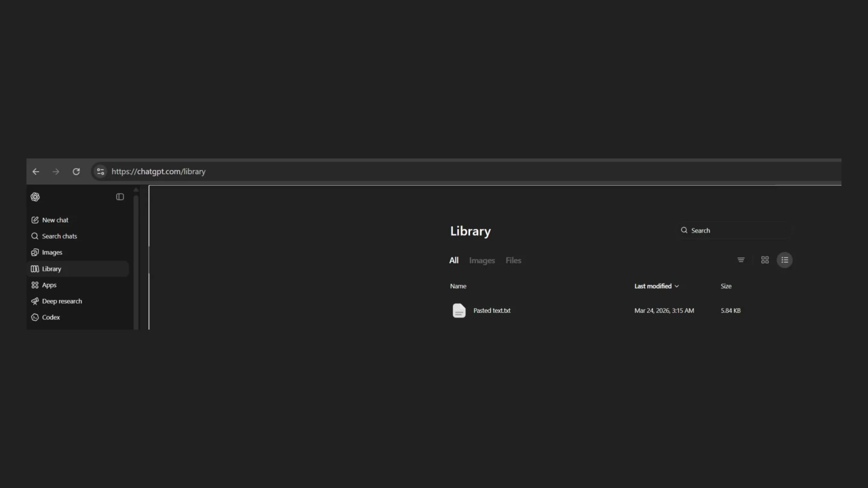Switch to list view
Viewport: 868px width, 488px height.
[785, 260]
